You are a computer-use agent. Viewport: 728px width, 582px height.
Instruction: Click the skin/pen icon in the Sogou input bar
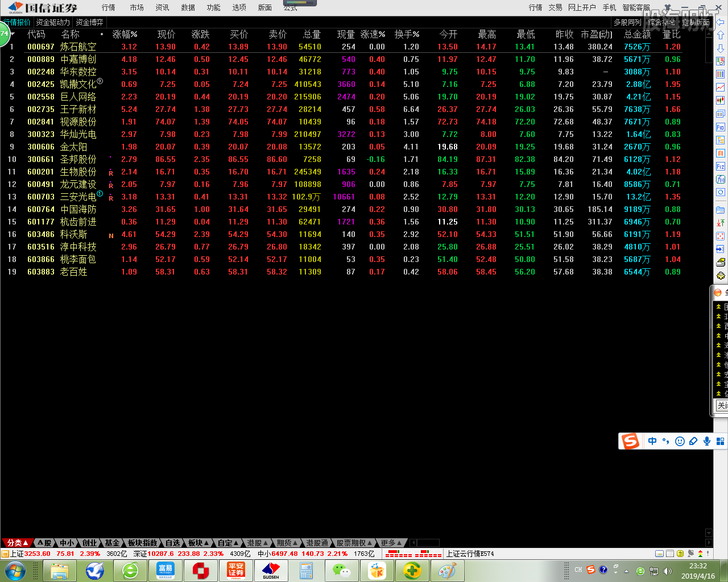click(x=693, y=441)
